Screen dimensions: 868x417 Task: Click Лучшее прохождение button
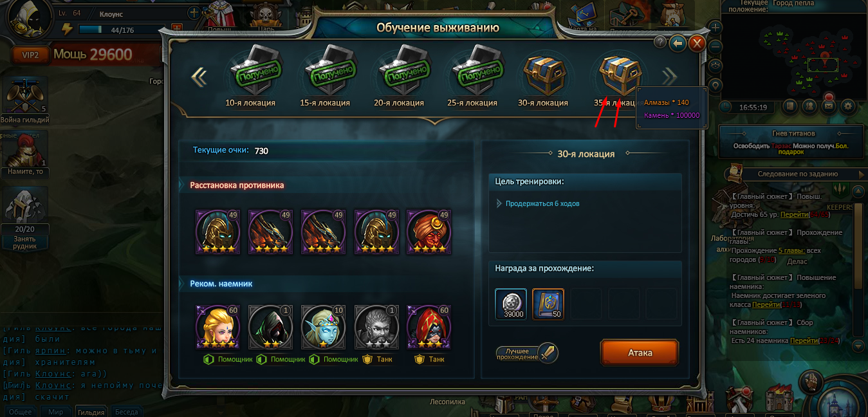(x=527, y=353)
